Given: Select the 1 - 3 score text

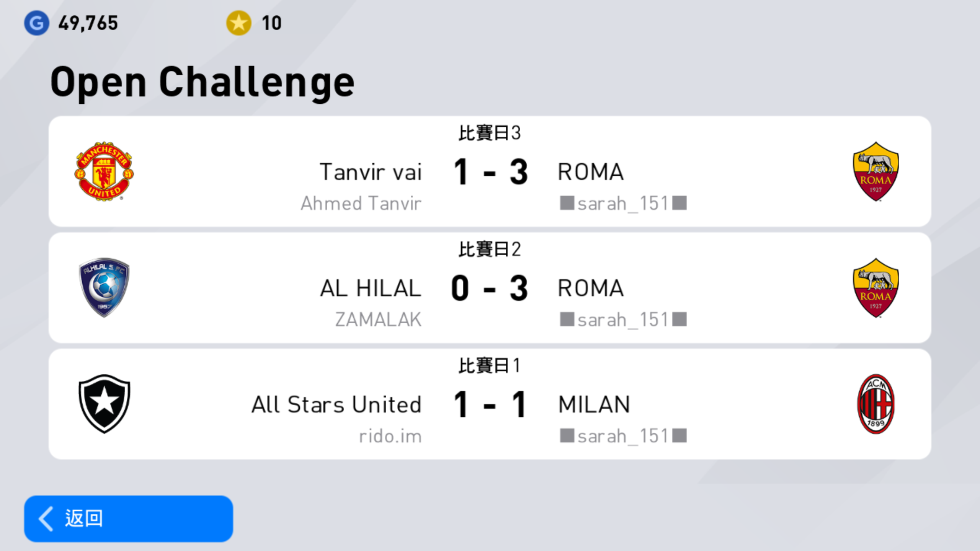Looking at the screenshot, I should pyautogui.click(x=490, y=172).
